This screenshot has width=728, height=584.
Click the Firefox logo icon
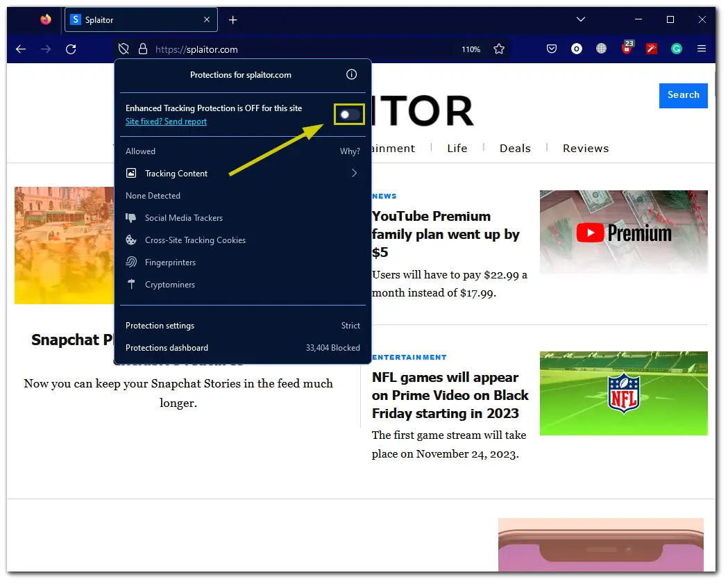(46, 19)
